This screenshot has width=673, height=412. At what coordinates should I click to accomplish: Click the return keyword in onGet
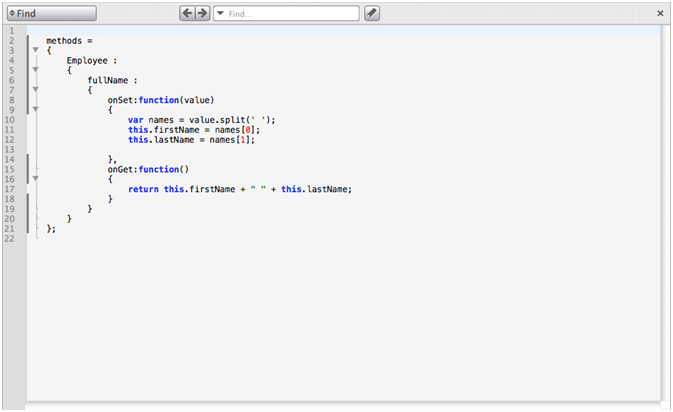[x=144, y=189]
